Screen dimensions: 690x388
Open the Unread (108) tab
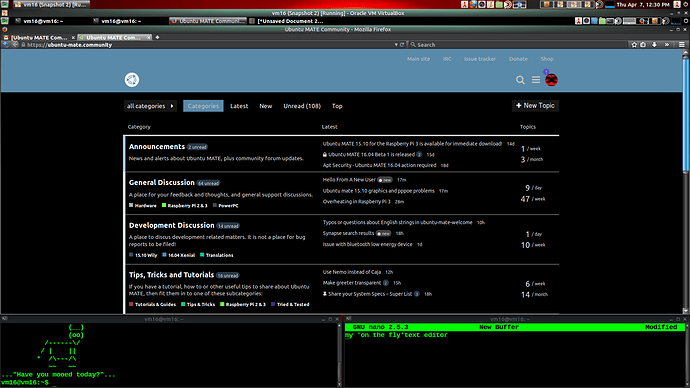[x=302, y=106]
